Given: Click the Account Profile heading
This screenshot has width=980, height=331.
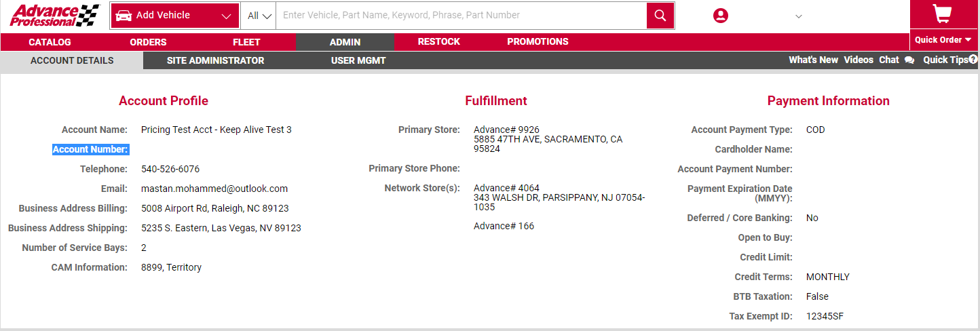Looking at the screenshot, I should click(x=164, y=101).
